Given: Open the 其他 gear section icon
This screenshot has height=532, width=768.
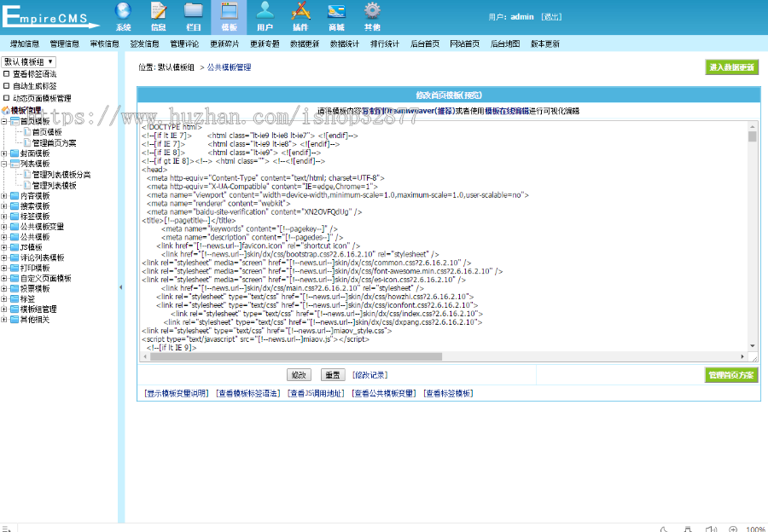Looking at the screenshot, I should click(372, 17).
